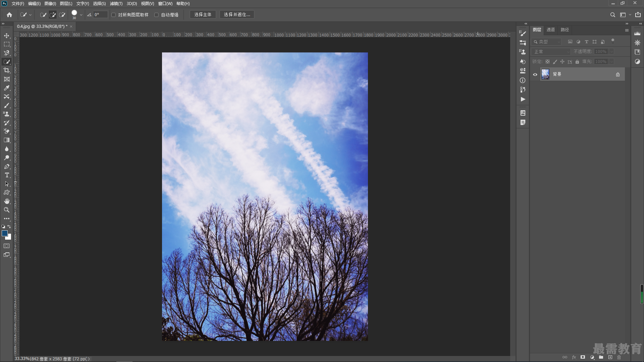Click the foreground blue color swatch

coord(5,233)
